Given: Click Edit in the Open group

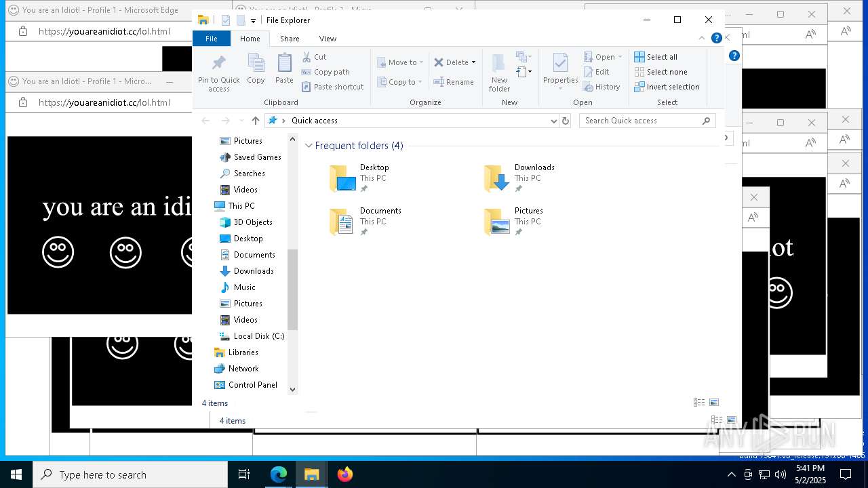Looking at the screenshot, I should [596, 72].
